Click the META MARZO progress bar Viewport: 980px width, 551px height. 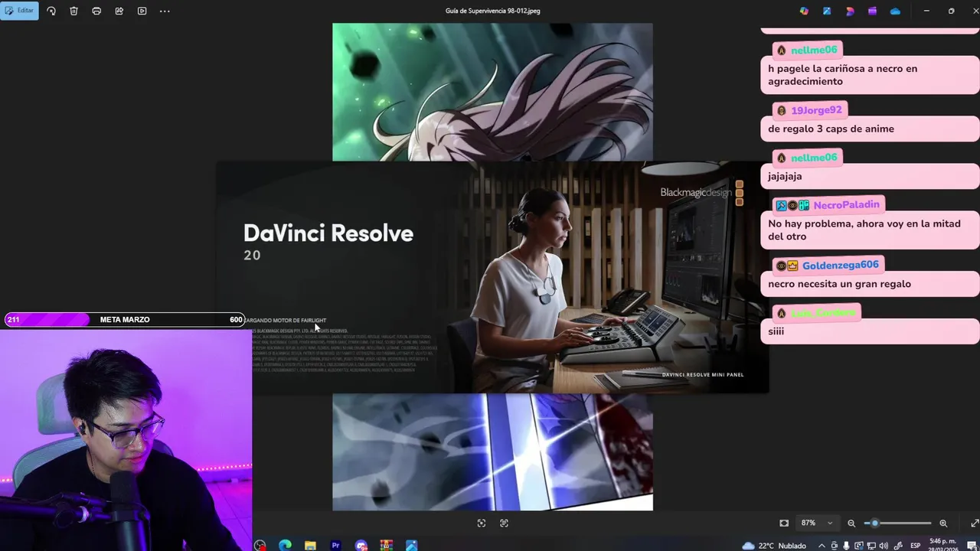coord(125,319)
